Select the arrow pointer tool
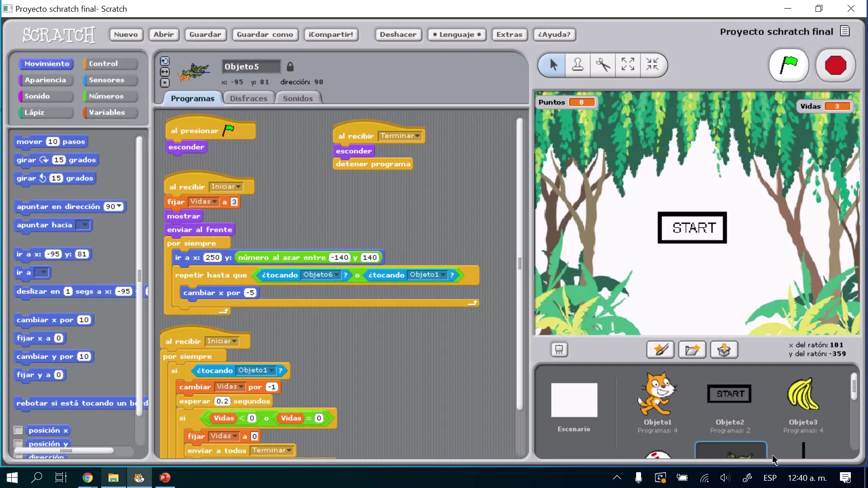 [553, 65]
